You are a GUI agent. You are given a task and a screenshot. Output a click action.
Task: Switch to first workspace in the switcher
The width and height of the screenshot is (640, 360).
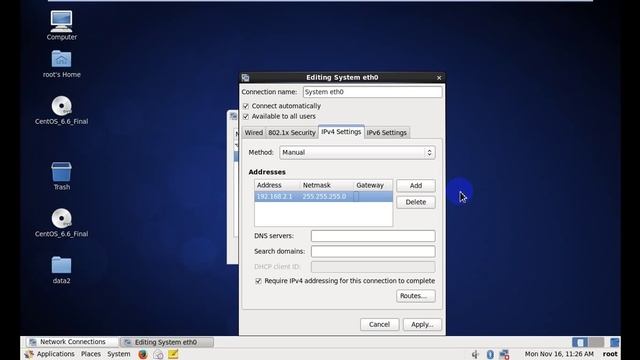580,342
